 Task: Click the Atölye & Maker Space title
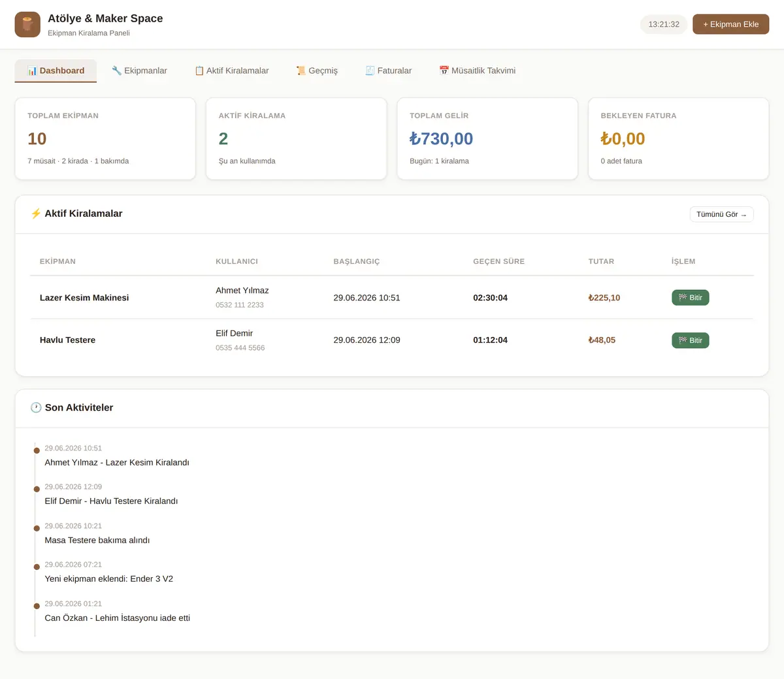point(105,18)
